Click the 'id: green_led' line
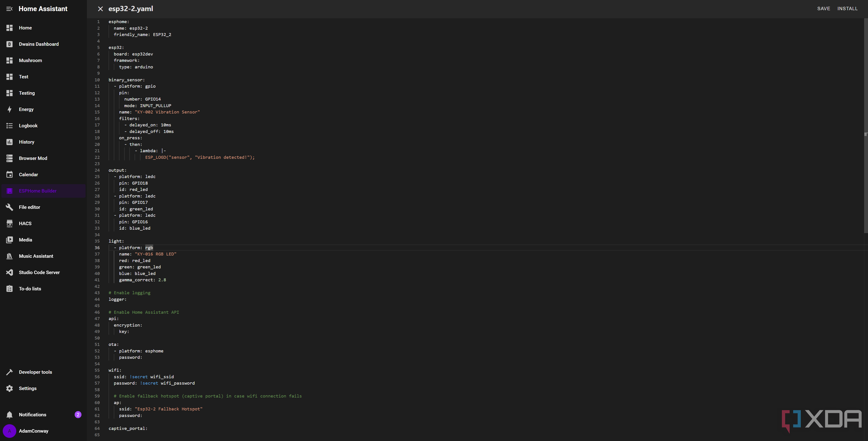Image resolution: width=868 pixels, height=441 pixels. point(136,209)
